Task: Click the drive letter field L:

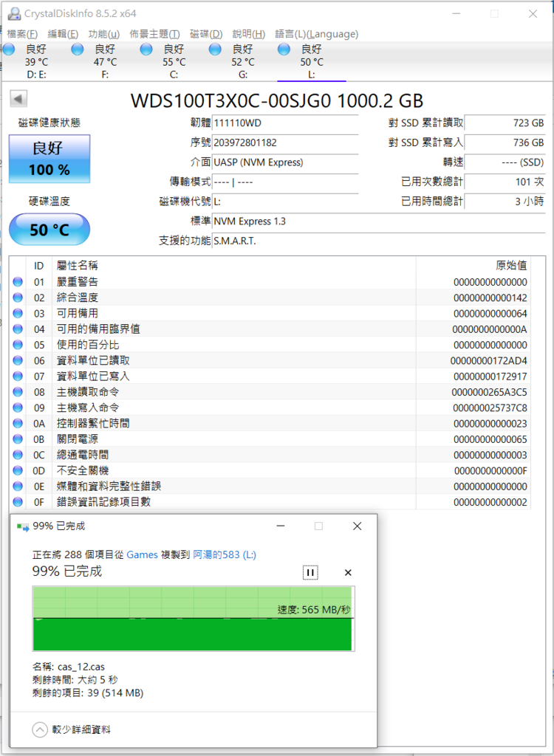Action: tap(285, 202)
